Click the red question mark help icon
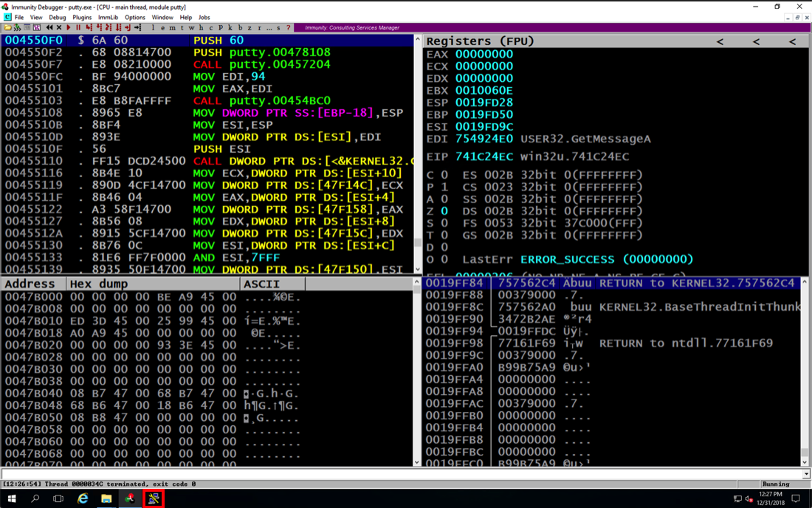This screenshot has width=812, height=508. 288,28
